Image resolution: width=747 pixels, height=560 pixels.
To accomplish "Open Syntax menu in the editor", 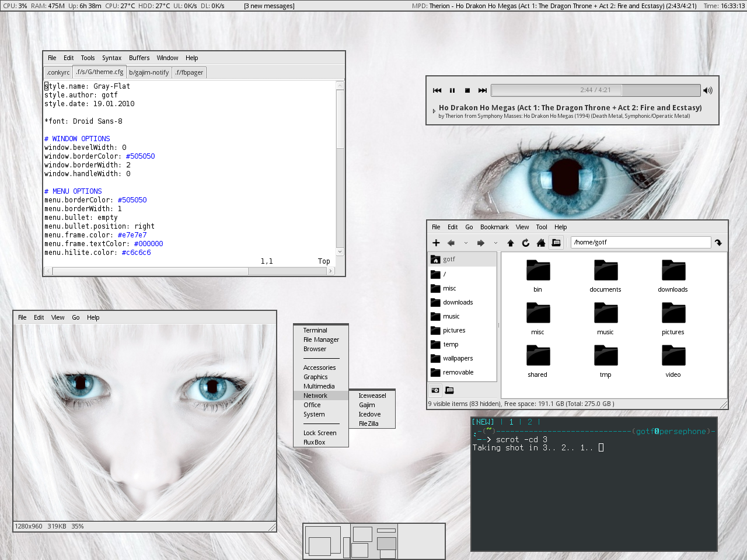I will point(111,58).
